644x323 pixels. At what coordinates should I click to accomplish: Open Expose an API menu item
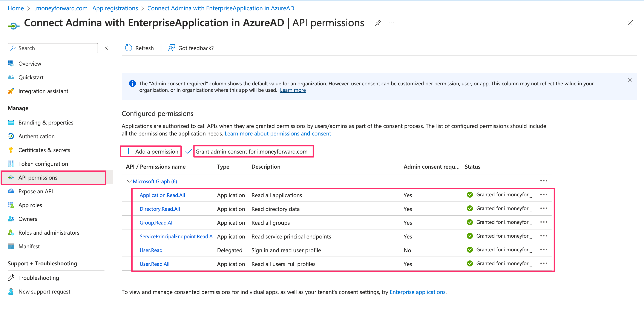(x=35, y=191)
